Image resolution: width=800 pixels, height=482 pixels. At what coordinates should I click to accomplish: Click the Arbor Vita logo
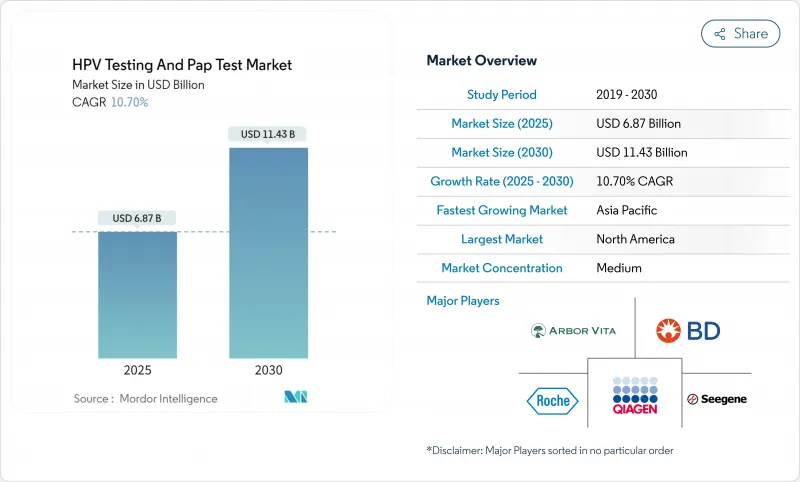pos(573,330)
